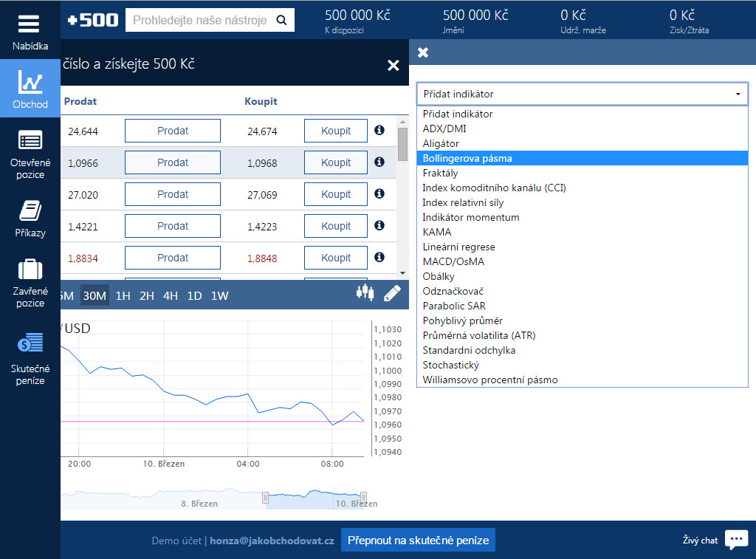Switch chart to 4H timeframe
Image resolution: width=756 pixels, height=559 pixels.
tap(171, 295)
